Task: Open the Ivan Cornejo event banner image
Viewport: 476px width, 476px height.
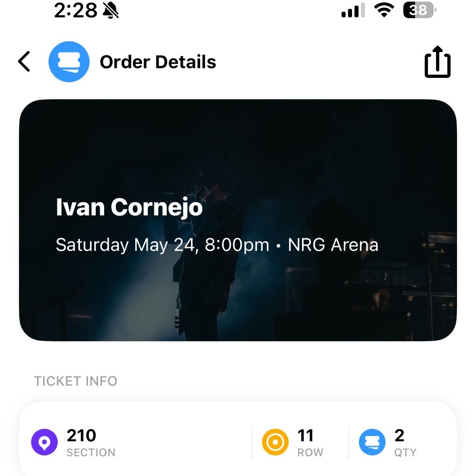Action: click(x=238, y=220)
